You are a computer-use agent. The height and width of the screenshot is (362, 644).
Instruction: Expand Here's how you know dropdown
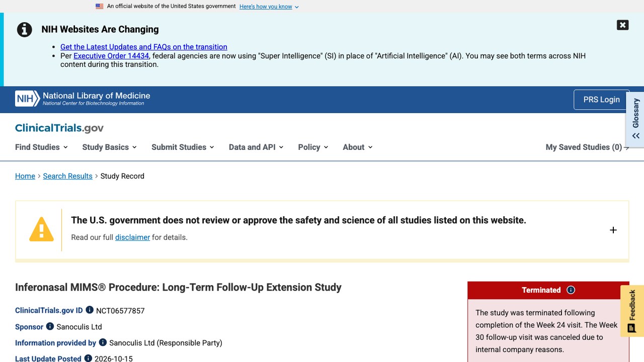tap(269, 7)
